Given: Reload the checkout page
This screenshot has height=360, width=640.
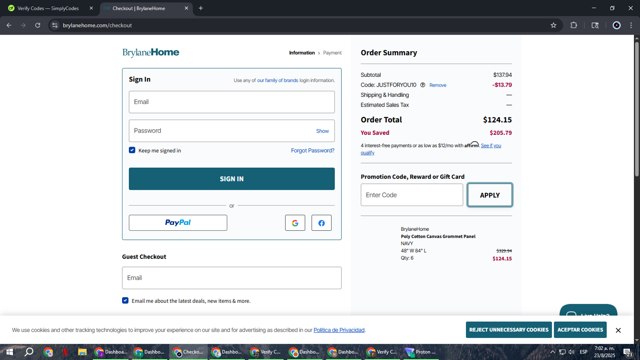Looking at the screenshot, I should (x=38, y=25).
